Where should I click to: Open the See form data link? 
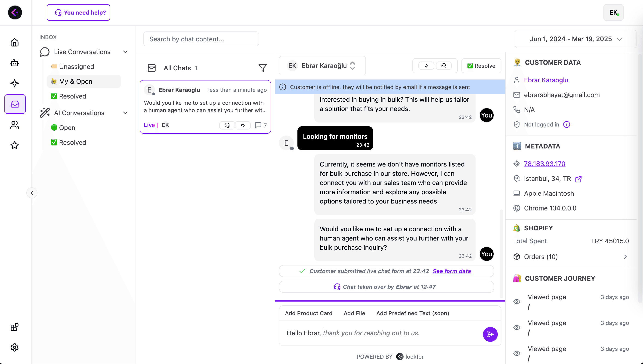coord(451,271)
